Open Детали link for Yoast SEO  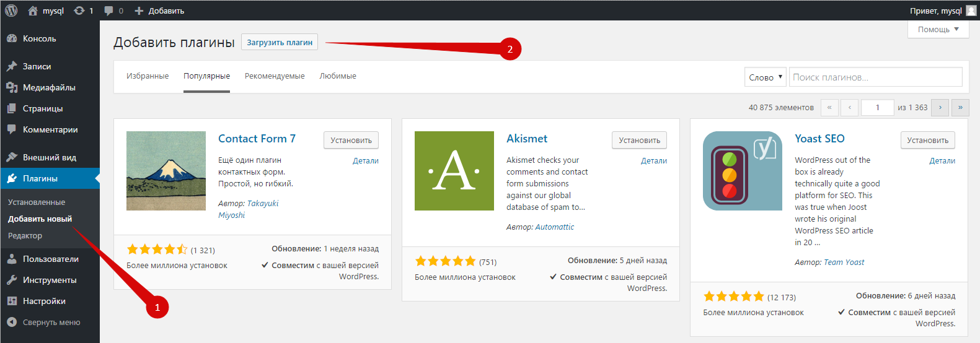point(942,160)
